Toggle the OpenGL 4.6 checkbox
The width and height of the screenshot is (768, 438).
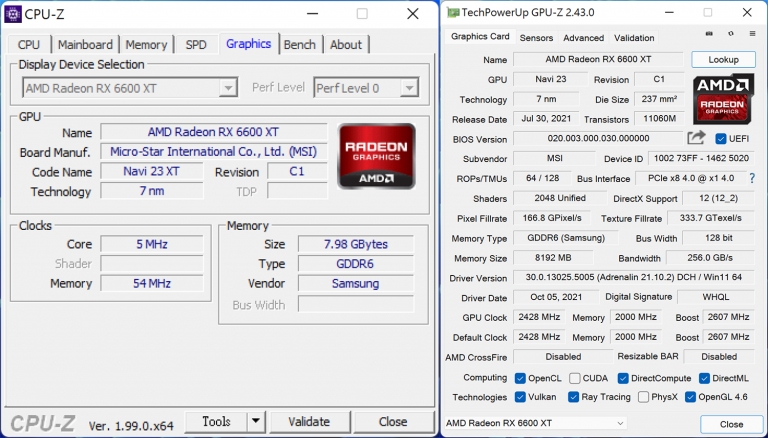(690, 397)
